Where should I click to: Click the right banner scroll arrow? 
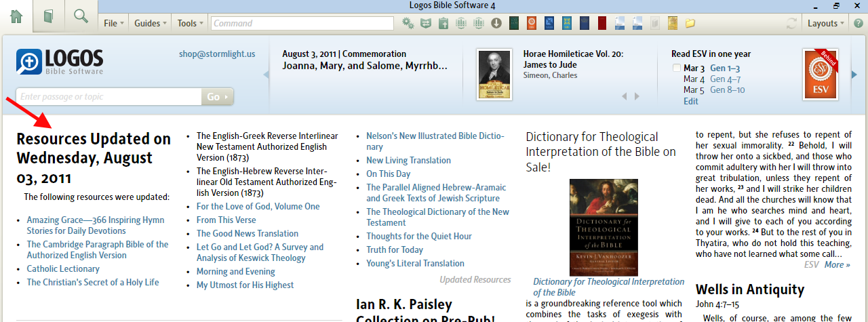[854, 75]
